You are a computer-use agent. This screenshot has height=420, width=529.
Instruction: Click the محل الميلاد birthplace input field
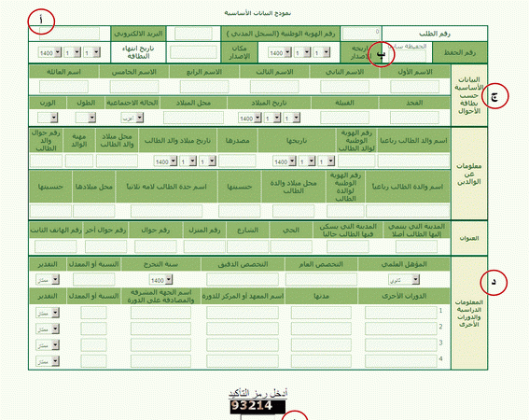point(193,118)
